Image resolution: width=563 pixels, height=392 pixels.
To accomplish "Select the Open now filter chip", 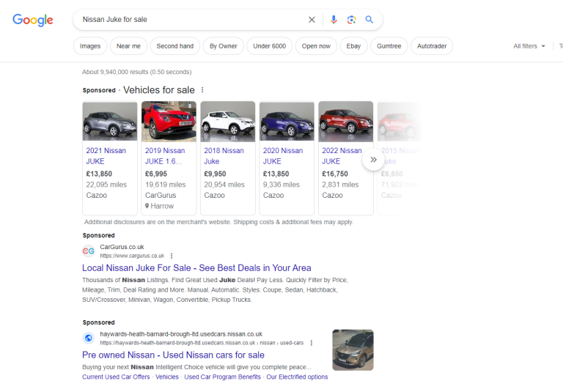I will tap(316, 46).
